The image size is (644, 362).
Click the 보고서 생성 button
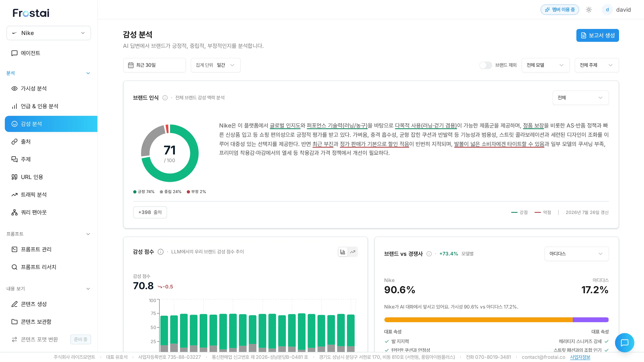coord(598,35)
